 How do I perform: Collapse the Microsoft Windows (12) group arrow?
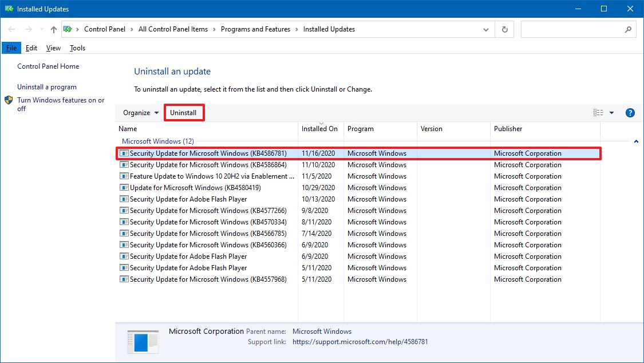coord(636,141)
